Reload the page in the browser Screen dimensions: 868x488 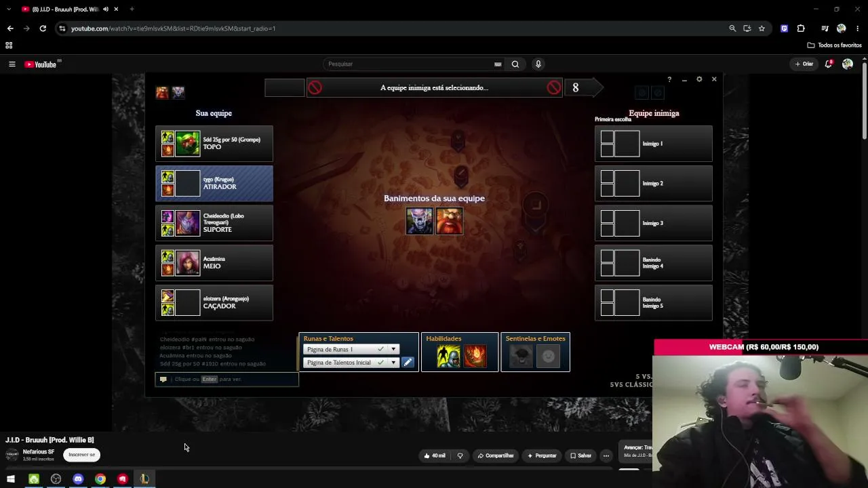coord(43,28)
